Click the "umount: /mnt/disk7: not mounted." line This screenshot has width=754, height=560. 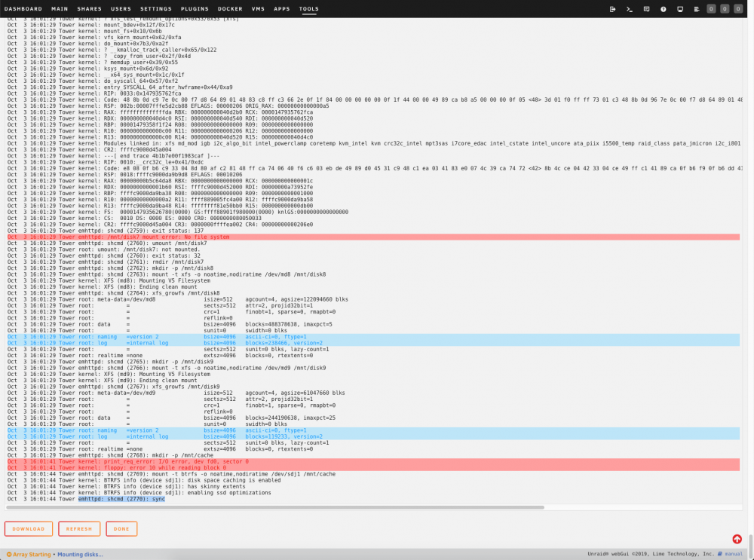pos(103,249)
